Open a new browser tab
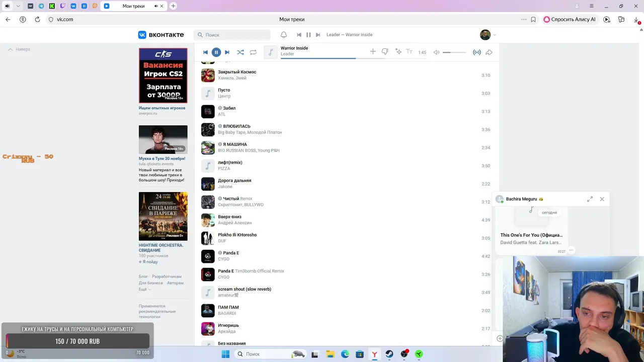Screen dimensions: 644x362 [x=173, y=6]
